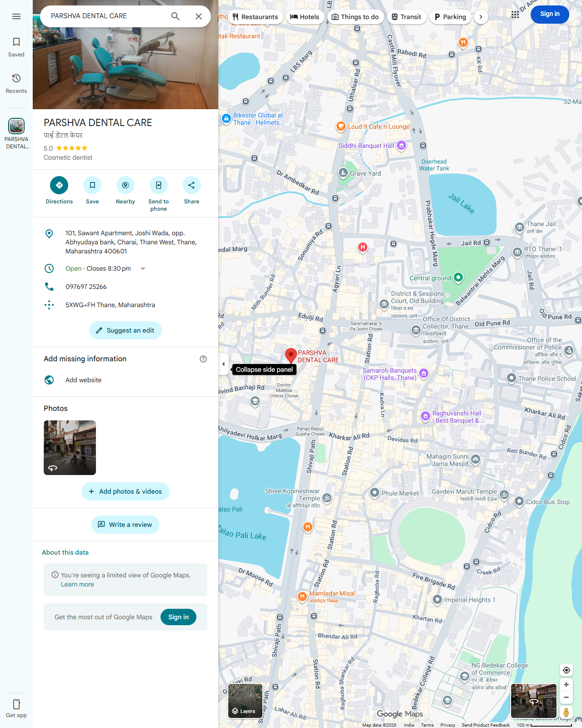Toggle the 100 m map scale units
The height and width of the screenshot is (728, 582).
(x=544, y=725)
